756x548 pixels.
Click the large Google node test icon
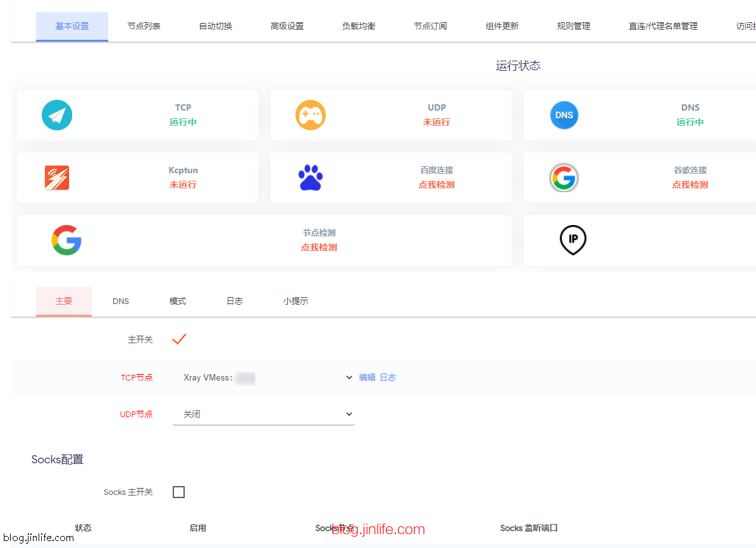tap(66, 240)
